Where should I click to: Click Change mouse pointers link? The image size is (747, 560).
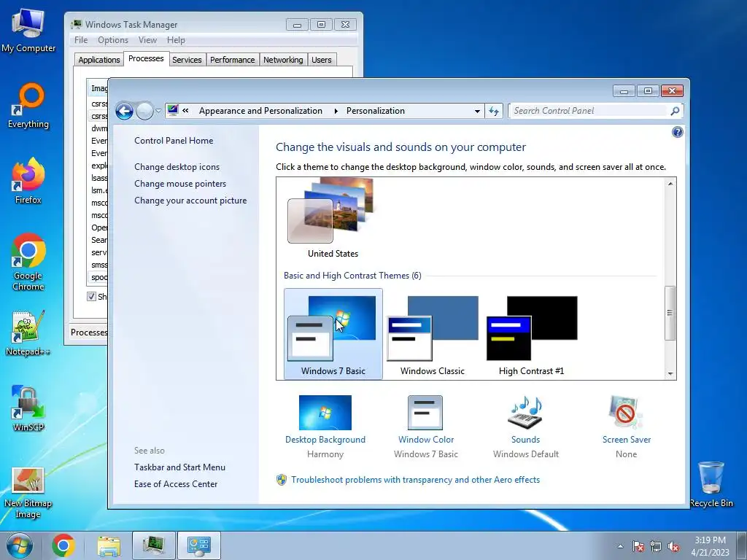pos(180,183)
